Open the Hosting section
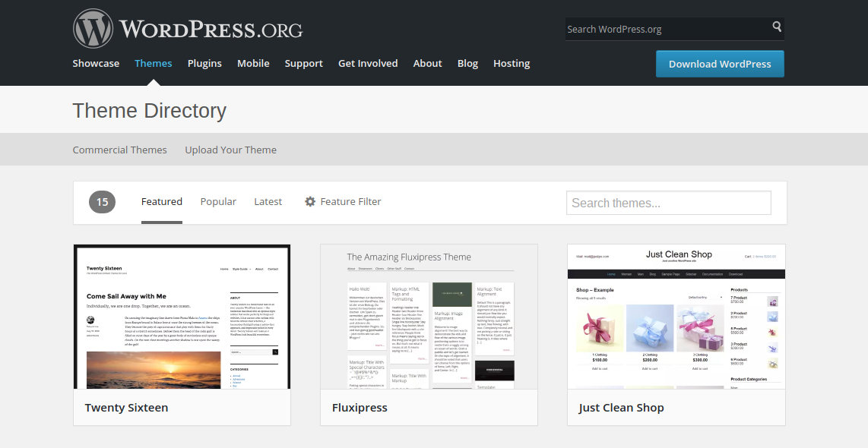The width and height of the screenshot is (868, 448). pyautogui.click(x=511, y=63)
